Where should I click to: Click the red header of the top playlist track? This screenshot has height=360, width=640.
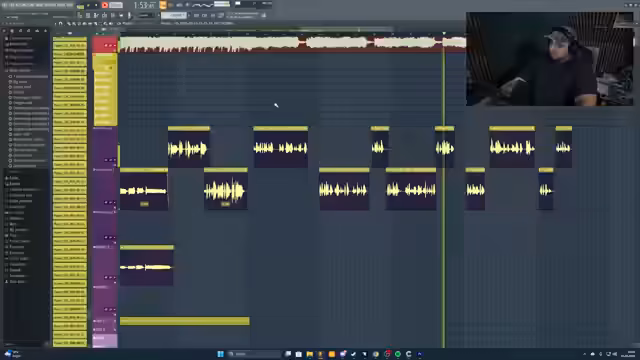click(105, 44)
